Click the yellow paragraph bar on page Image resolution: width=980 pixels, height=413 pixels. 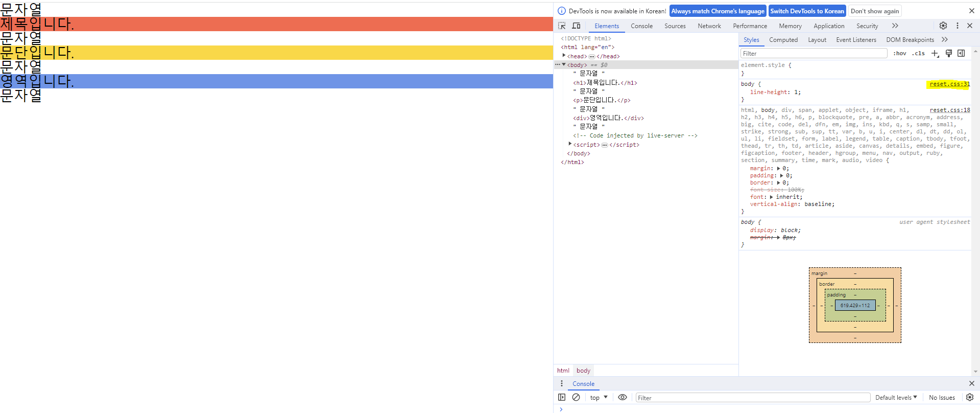click(276, 53)
